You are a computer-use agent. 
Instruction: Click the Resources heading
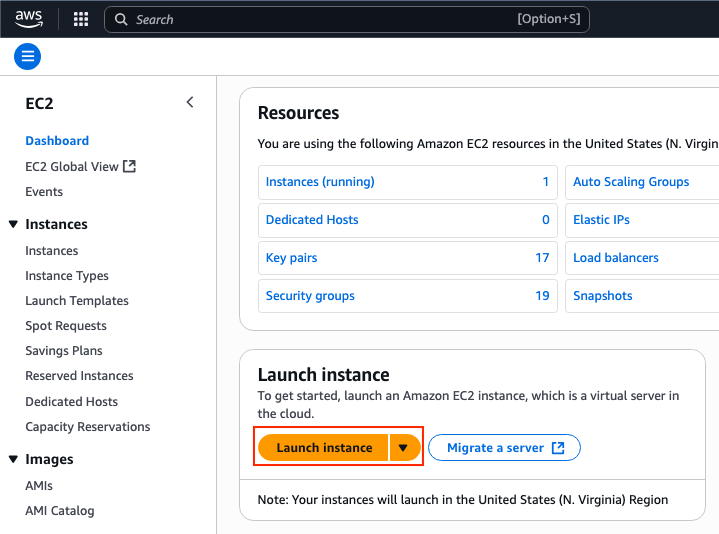tap(298, 113)
